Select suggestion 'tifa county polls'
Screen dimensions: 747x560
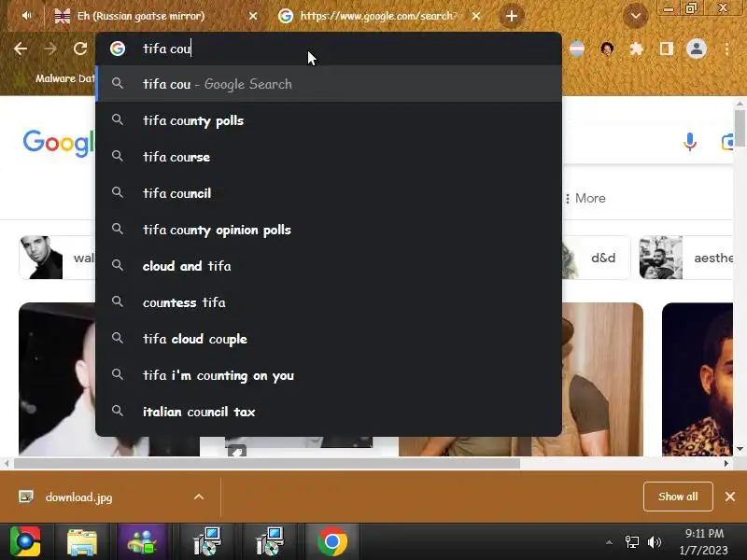point(329,120)
